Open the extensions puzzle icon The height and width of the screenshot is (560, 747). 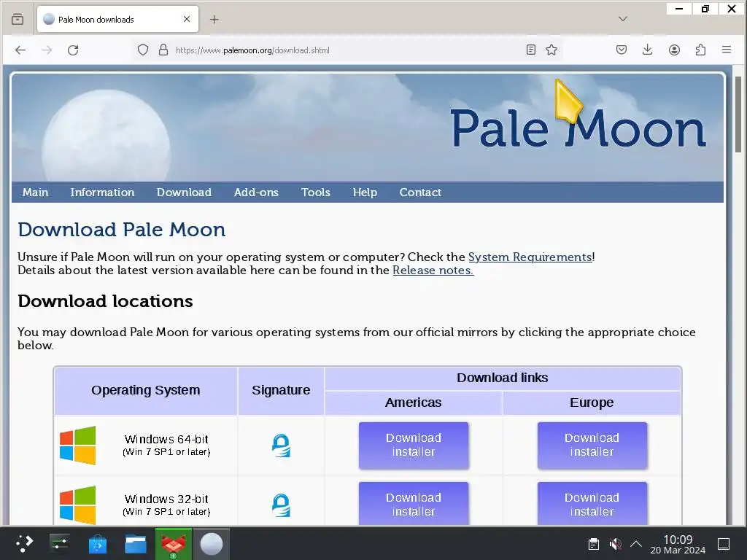[700, 50]
